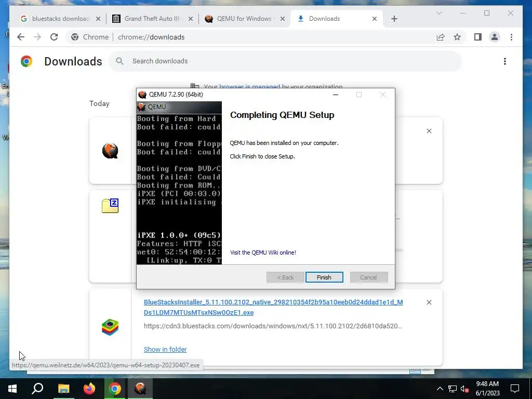The image size is (532, 399).
Task: Click the browser is managed link
Action: pyautogui.click(x=249, y=87)
